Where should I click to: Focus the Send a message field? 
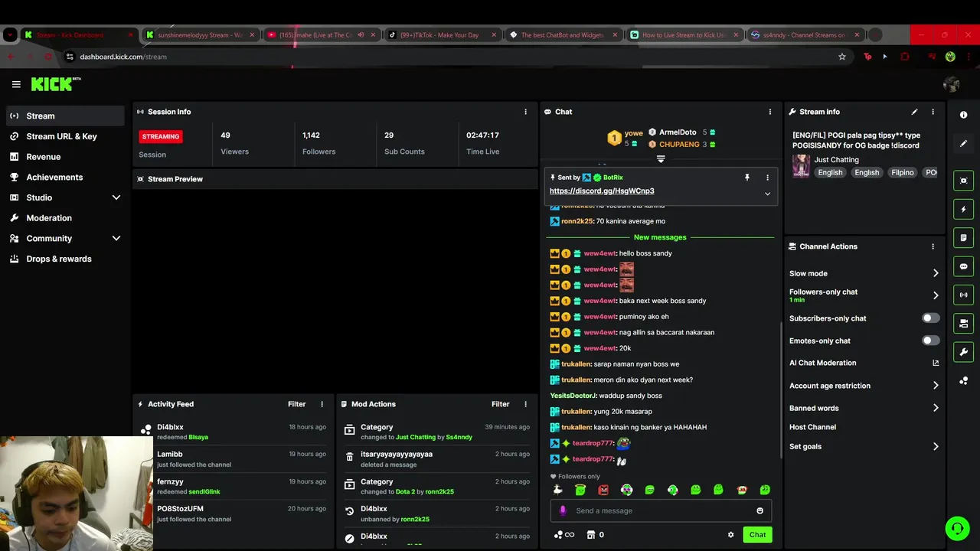[x=661, y=510]
